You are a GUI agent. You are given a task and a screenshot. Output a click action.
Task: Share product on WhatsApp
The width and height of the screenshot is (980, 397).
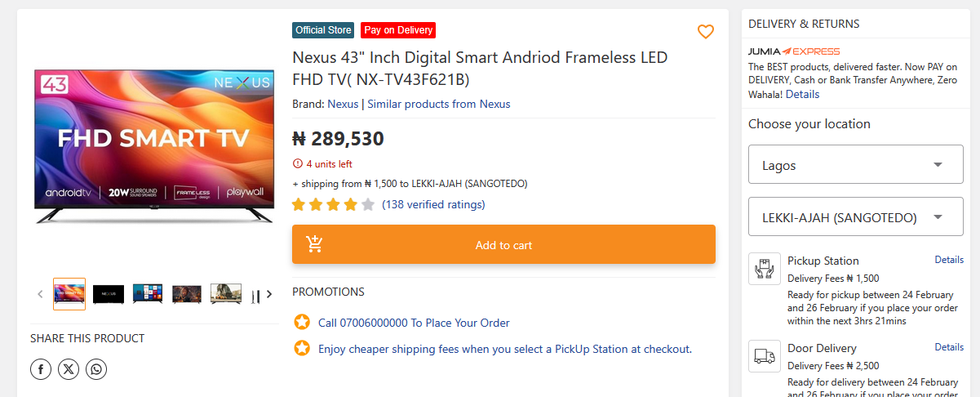tap(96, 369)
